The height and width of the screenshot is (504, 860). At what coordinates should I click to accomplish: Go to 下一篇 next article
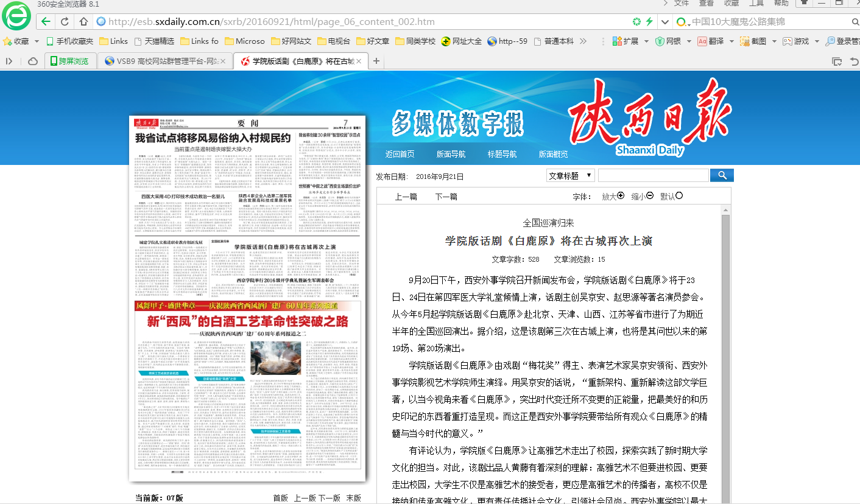pos(446,197)
